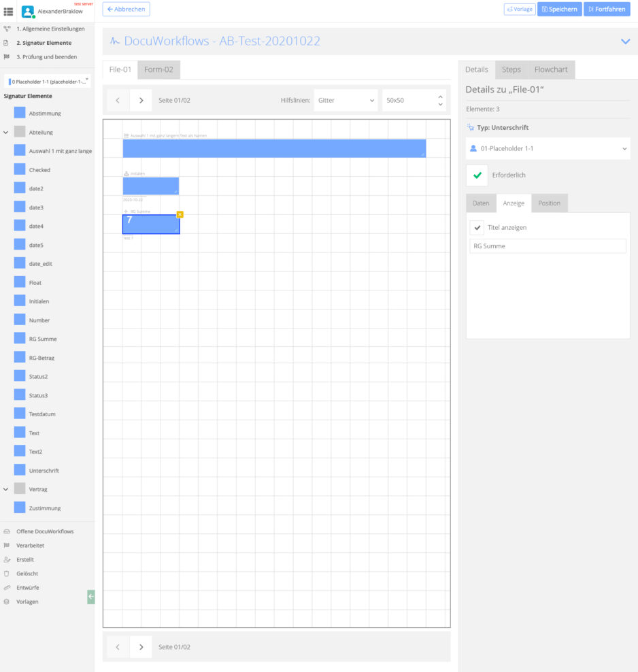Click the Erstellt signature-hand icon
The height and width of the screenshot is (672, 638).
click(x=7, y=559)
